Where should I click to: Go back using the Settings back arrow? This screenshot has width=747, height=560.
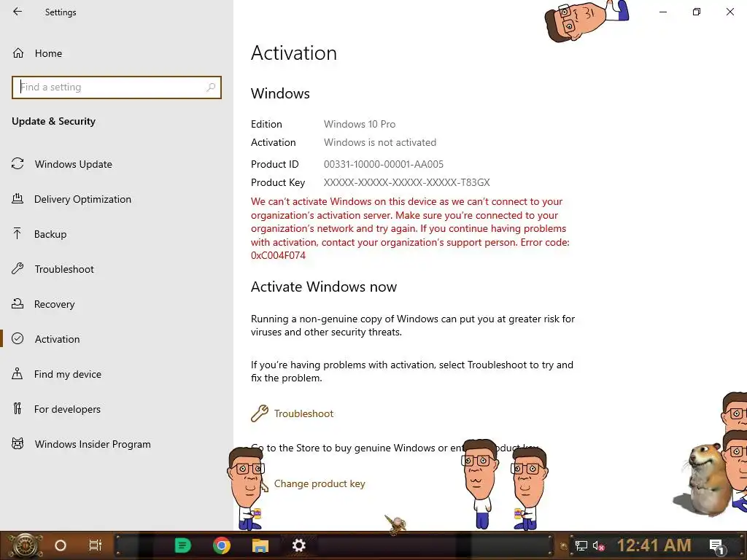18,12
